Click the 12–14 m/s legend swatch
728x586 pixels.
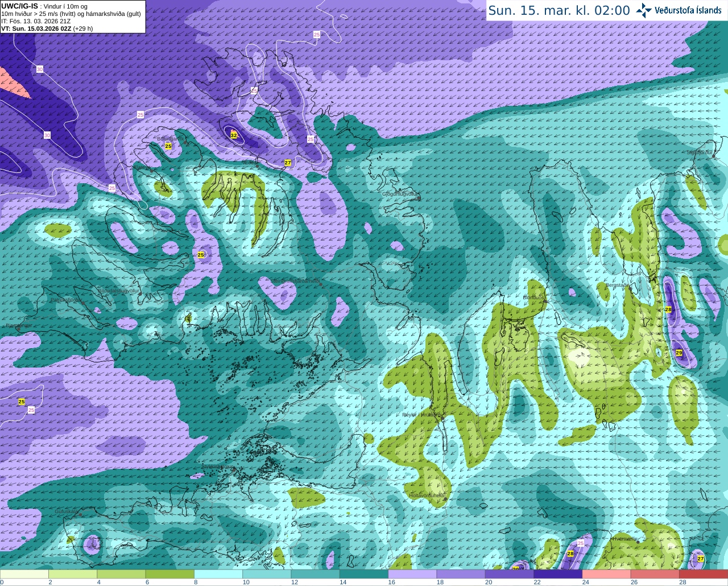point(316,574)
